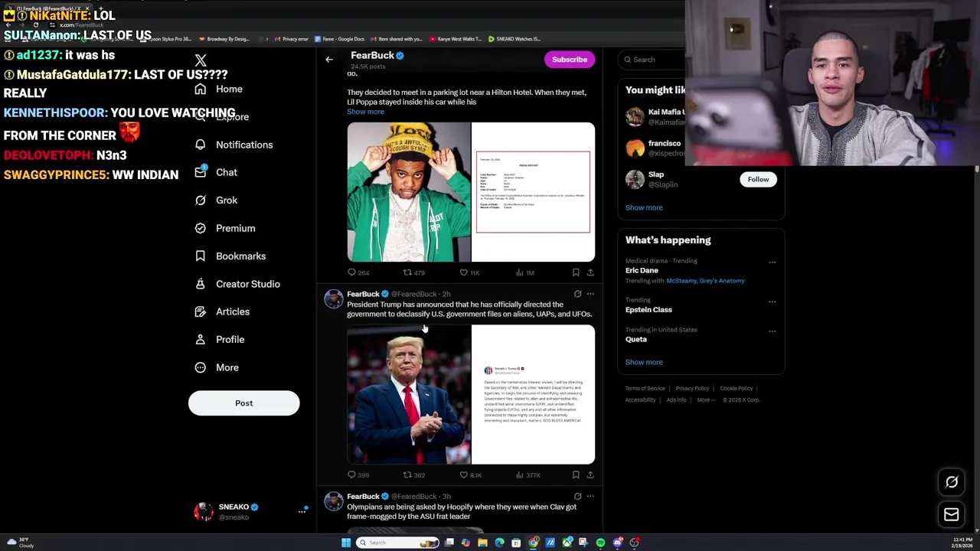
Task: Open FearBuck profile avatar on Trump post
Action: [x=333, y=298]
